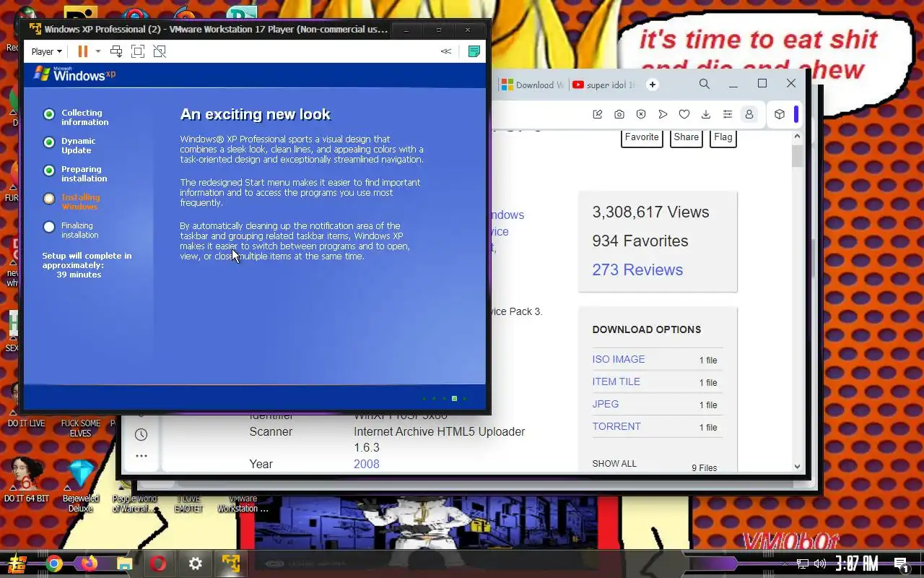Open the extensions cube icon
Screen dimensions: 924x578
click(x=780, y=114)
